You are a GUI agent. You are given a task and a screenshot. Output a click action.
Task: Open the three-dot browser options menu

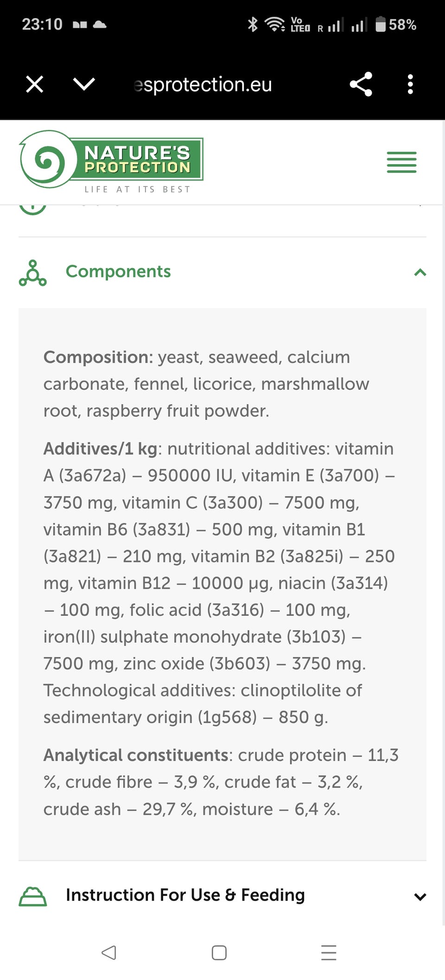[x=410, y=84]
